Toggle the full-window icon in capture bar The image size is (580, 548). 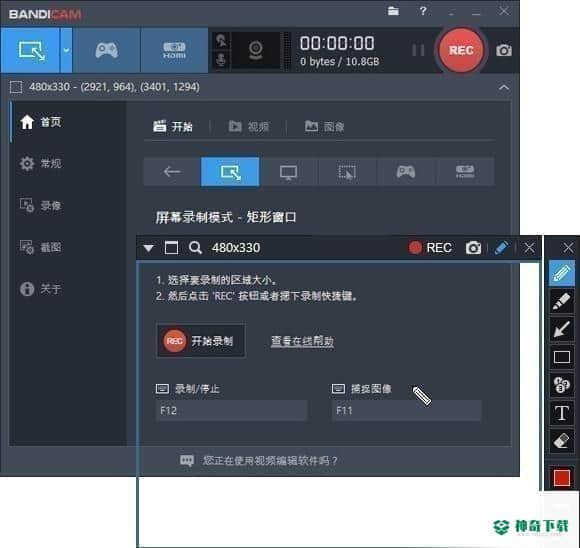(x=171, y=248)
